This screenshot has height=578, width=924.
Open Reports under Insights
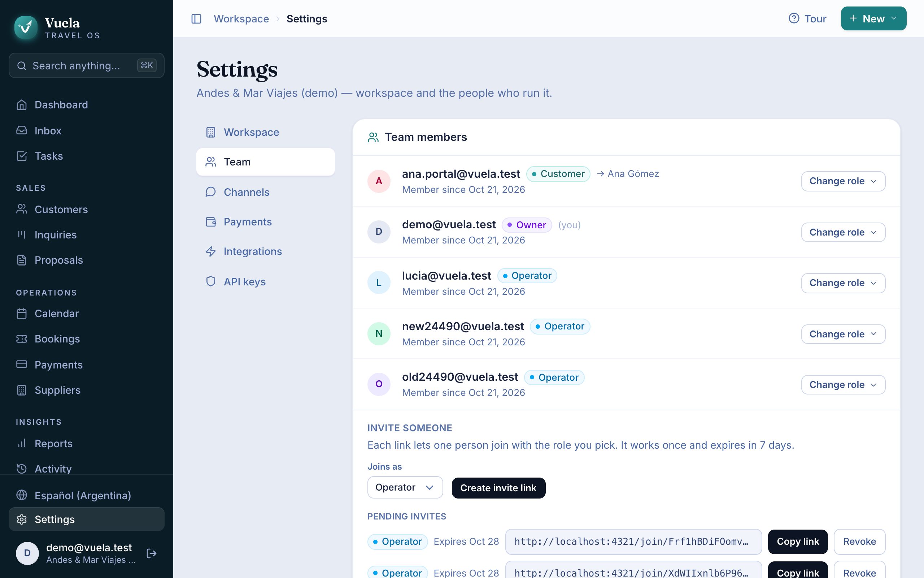87,444
